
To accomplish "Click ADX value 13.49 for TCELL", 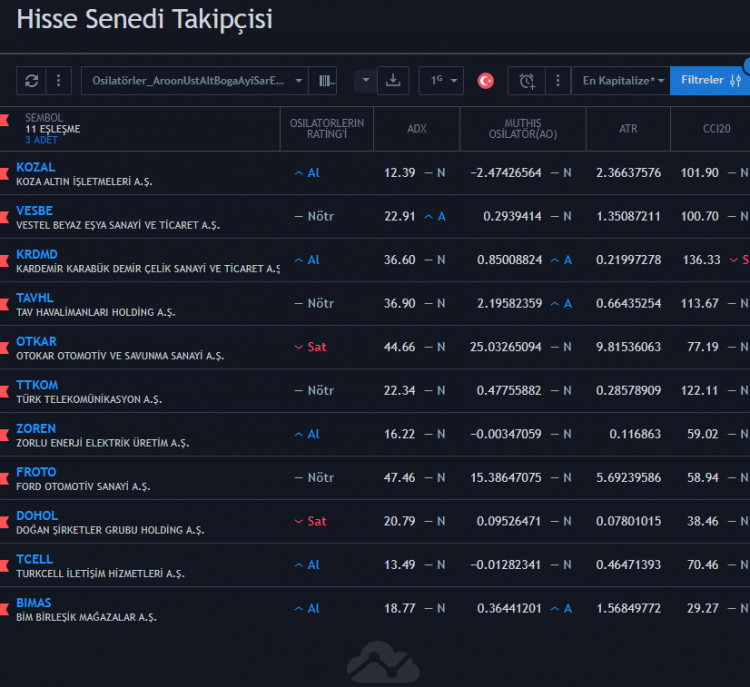I will pos(399,565).
